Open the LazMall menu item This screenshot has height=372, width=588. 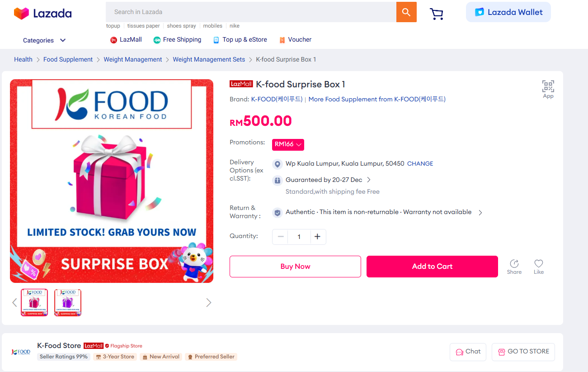pyautogui.click(x=126, y=40)
